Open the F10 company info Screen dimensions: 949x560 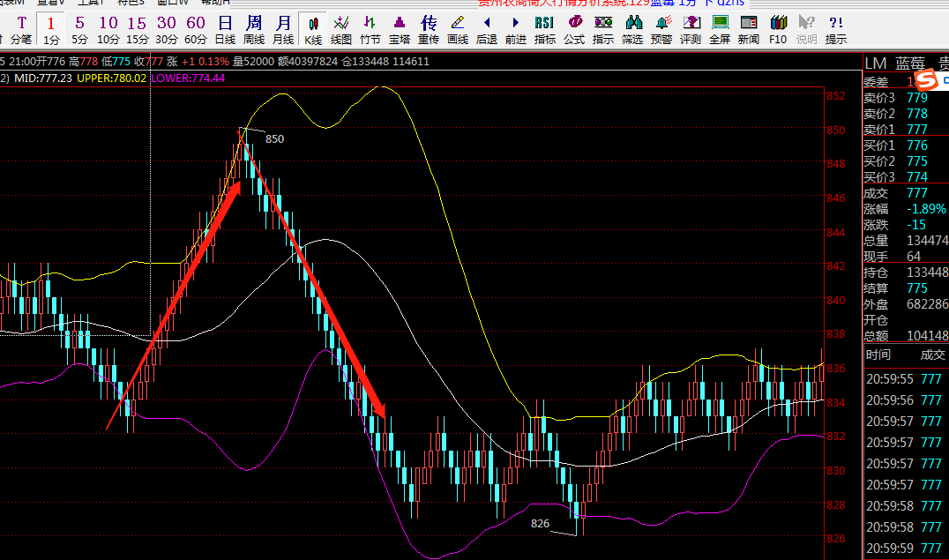point(777,30)
